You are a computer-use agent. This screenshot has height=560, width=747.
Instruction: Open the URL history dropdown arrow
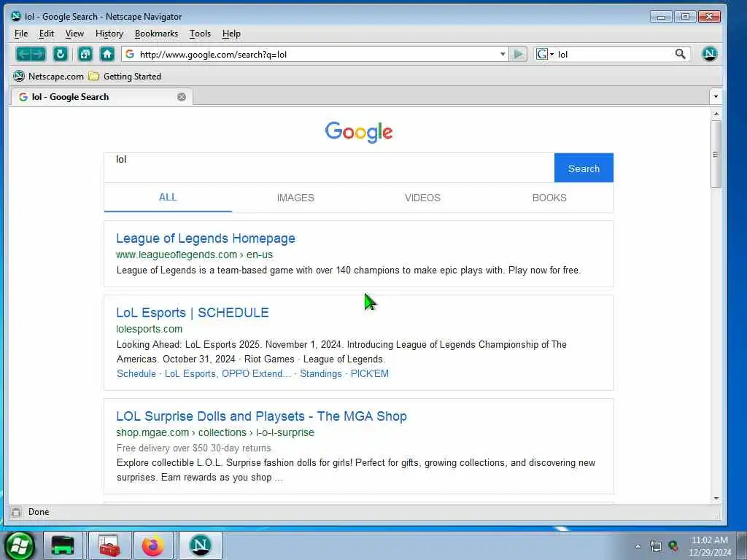[x=503, y=54]
